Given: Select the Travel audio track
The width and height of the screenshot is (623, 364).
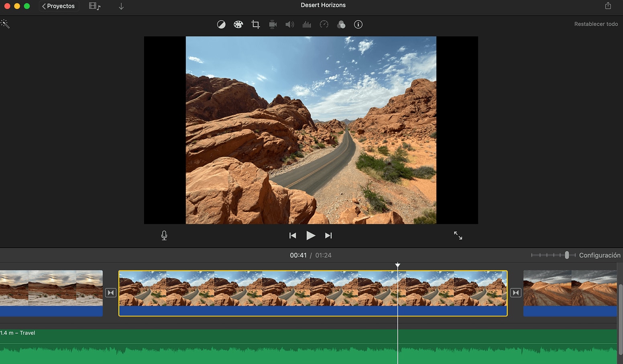Looking at the screenshot, I should pos(308,346).
